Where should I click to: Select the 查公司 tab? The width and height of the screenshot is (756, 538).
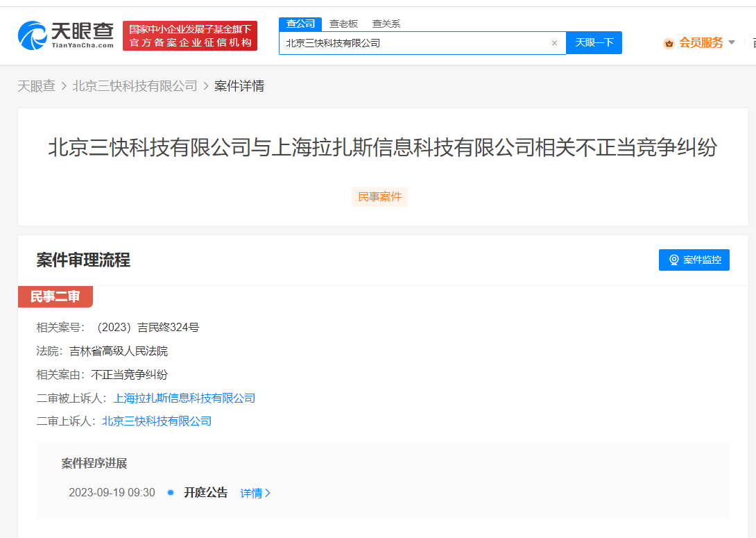coord(300,24)
